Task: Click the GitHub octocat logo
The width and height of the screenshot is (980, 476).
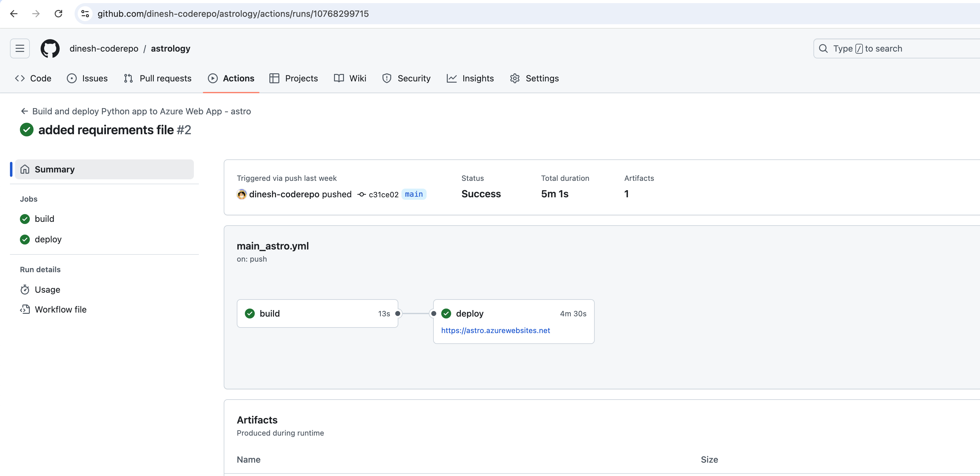Action: coord(50,48)
